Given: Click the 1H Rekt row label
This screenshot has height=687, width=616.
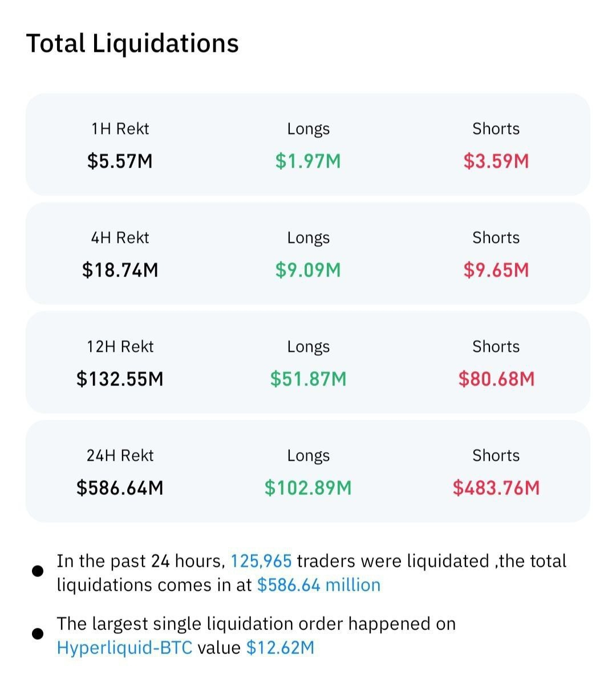Looking at the screenshot, I should point(120,129).
